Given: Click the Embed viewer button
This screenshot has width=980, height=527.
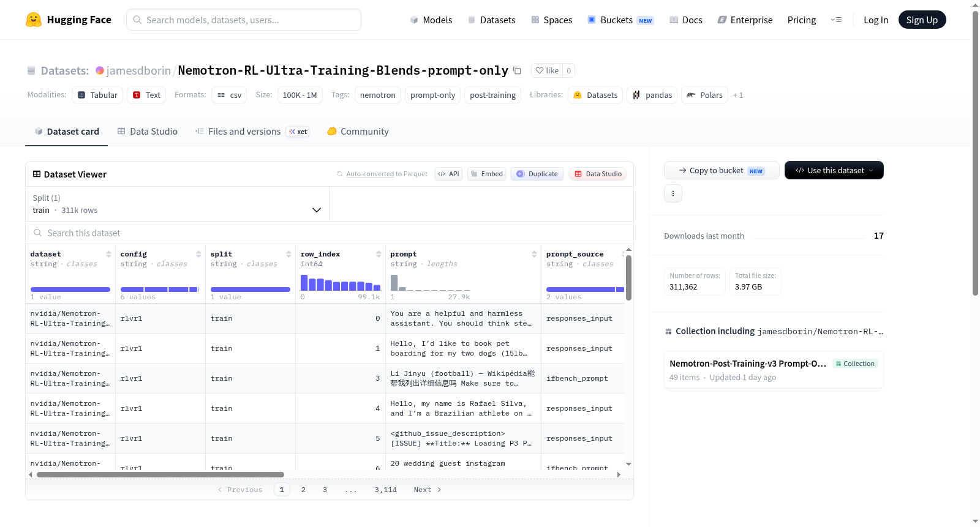Looking at the screenshot, I should [486, 174].
